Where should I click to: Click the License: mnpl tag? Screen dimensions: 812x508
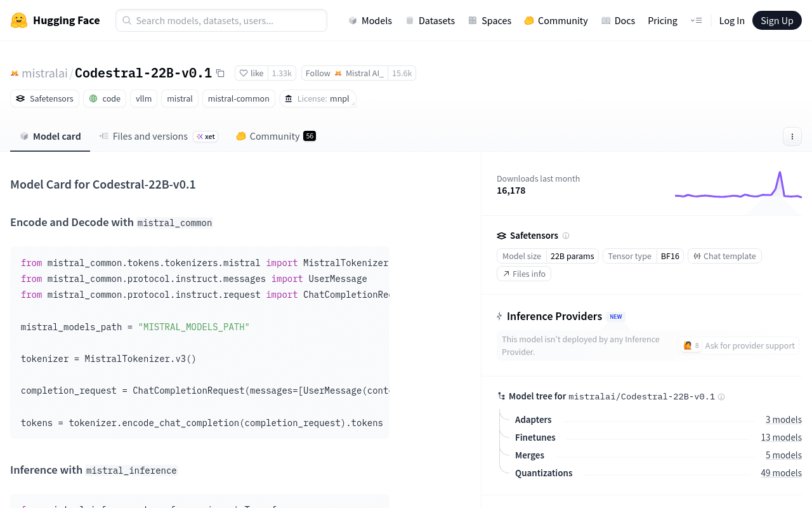(317, 98)
